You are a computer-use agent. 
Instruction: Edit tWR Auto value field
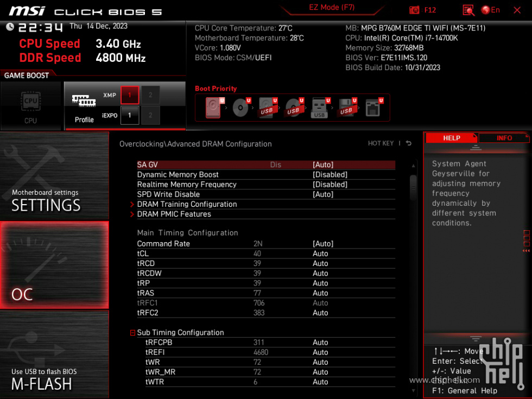(x=320, y=362)
